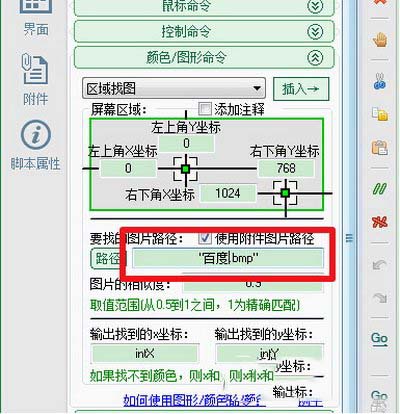Image resolution: width=400 pixels, height=414 pixels.
Task: Click the 路径 browse button
Action: 107,259
